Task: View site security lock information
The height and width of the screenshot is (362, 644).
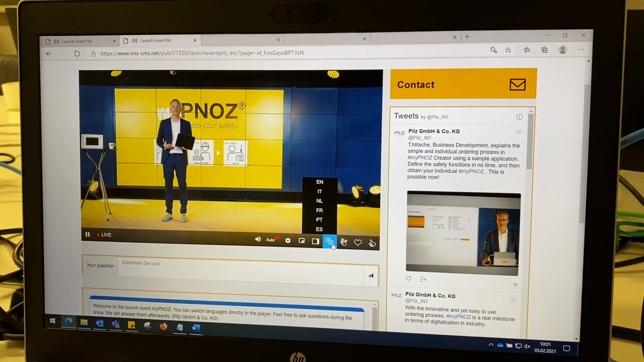Action: tap(93, 53)
